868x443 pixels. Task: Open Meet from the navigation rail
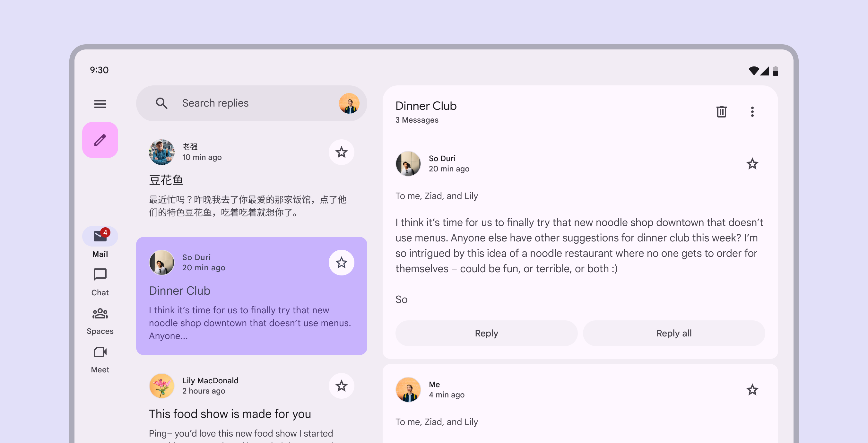point(100,359)
